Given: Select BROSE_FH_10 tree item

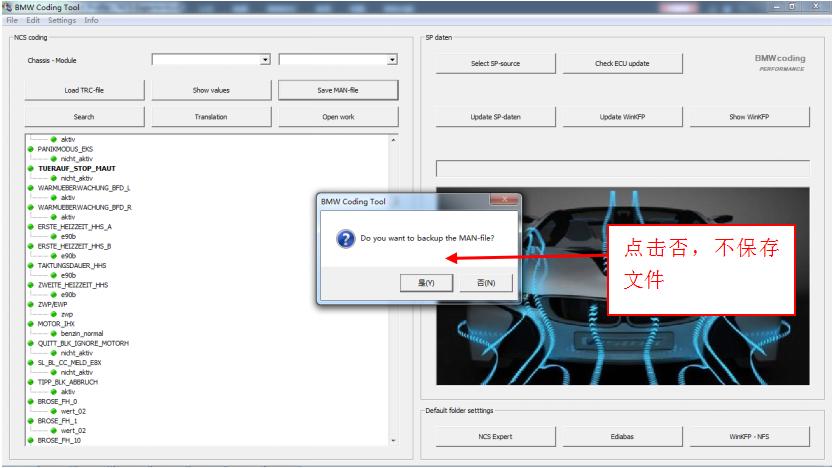Looking at the screenshot, I should [x=59, y=440].
